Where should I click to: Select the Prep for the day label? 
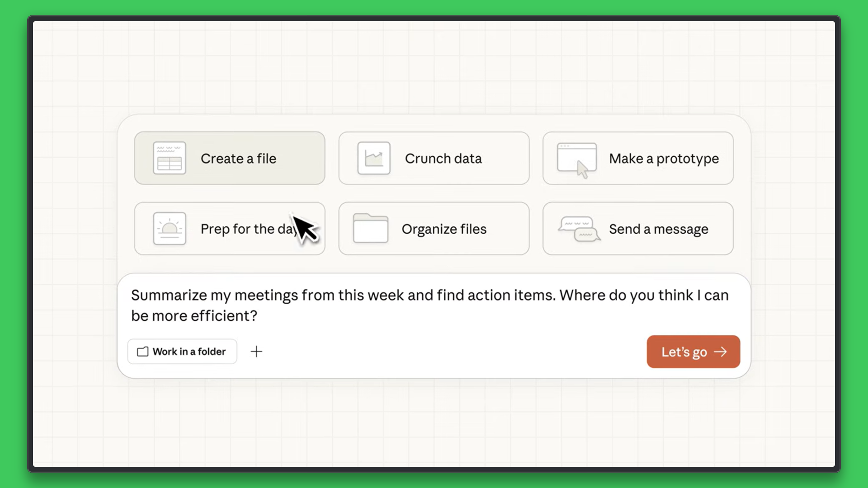(244, 229)
